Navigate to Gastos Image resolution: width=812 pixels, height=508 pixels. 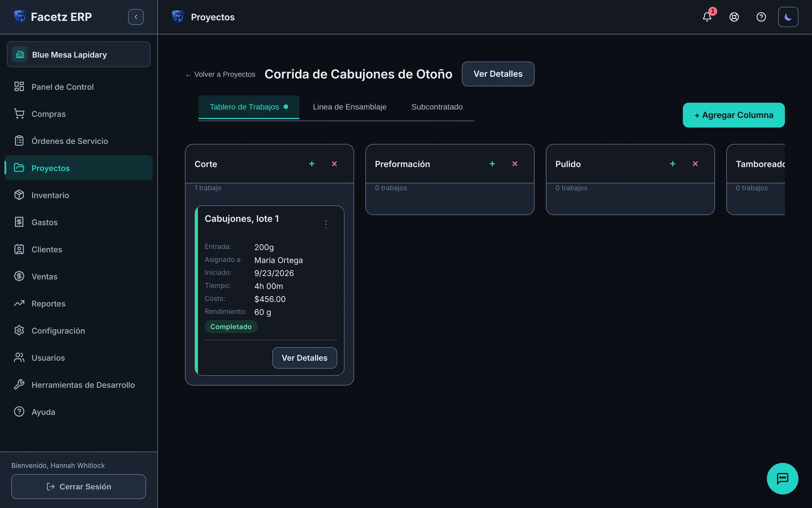[78, 222]
